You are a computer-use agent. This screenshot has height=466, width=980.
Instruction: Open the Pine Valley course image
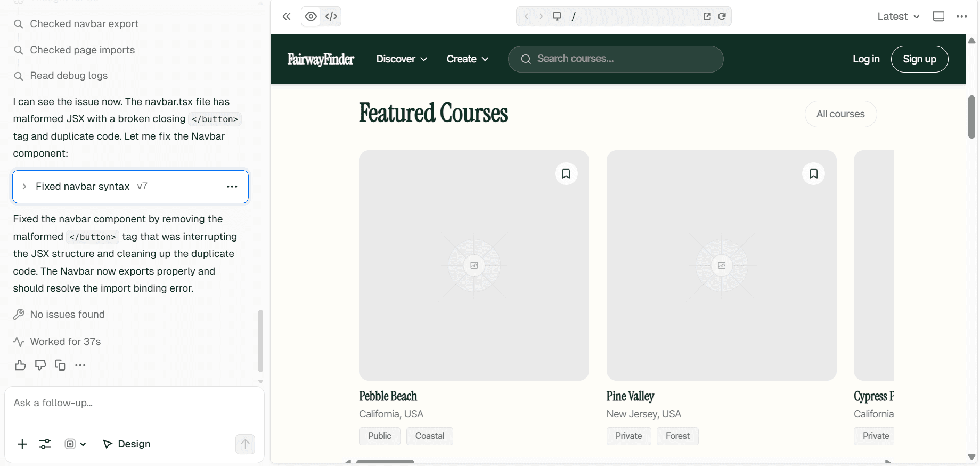pyautogui.click(x=722, y=266)
